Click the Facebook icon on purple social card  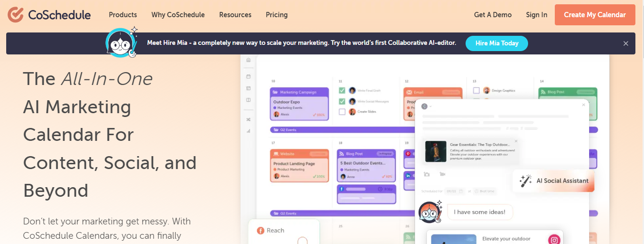click(342, 189)
